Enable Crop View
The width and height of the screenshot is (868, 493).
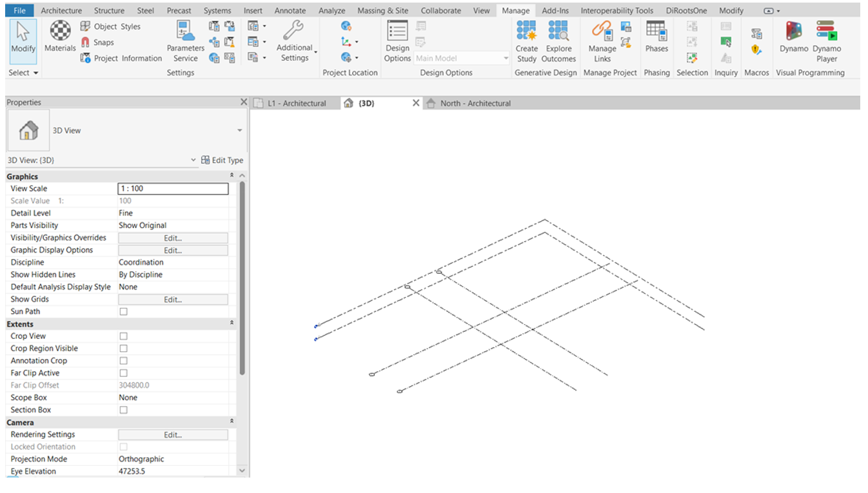[123, 336]
